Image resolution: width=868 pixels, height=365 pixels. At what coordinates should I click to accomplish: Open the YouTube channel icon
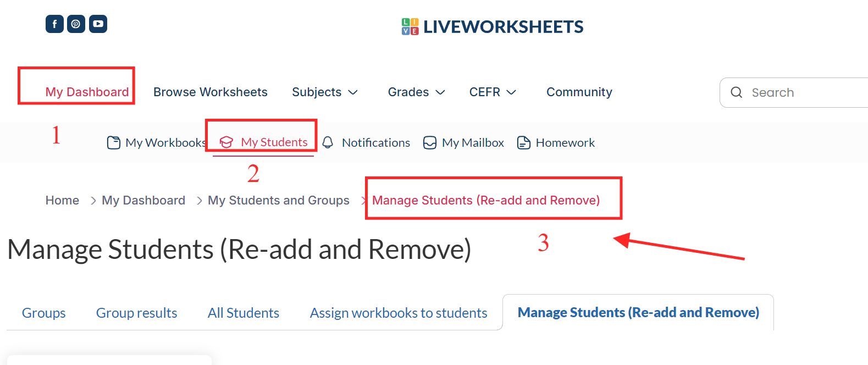click(x=98, y=24)
